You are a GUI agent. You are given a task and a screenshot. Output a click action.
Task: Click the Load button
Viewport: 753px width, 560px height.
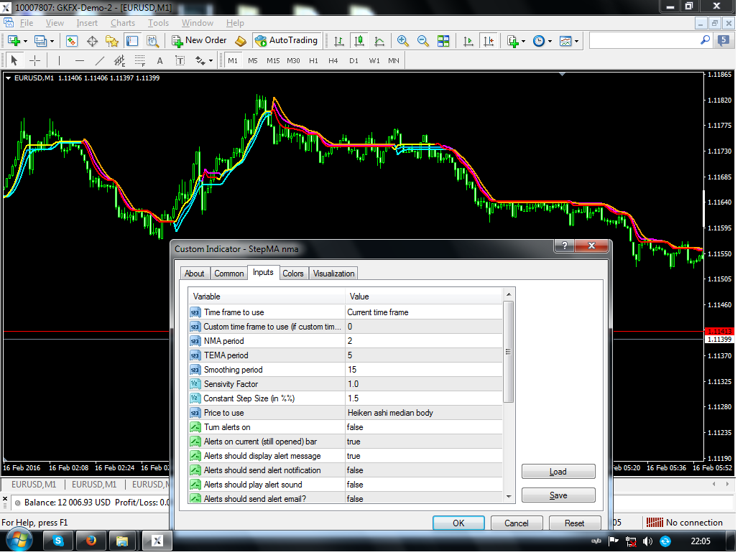click(558, 472)
